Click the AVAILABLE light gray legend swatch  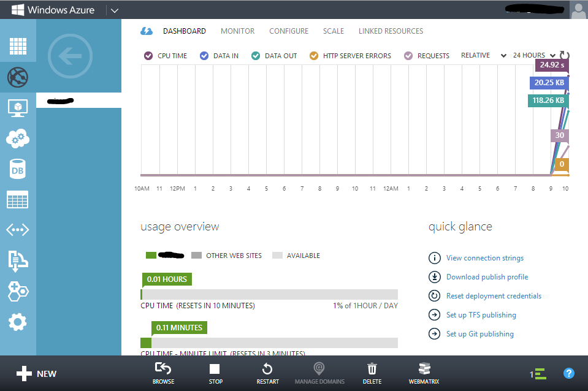click(x=277, y=256)
